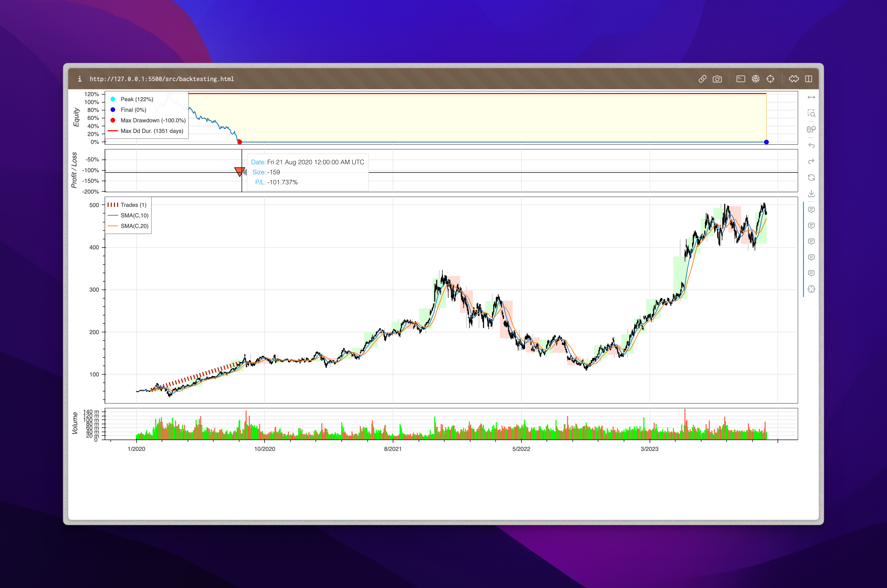This screenshot has width=887, height=588.
Task: Open the console terminal icon
Action: click(740, 79)
